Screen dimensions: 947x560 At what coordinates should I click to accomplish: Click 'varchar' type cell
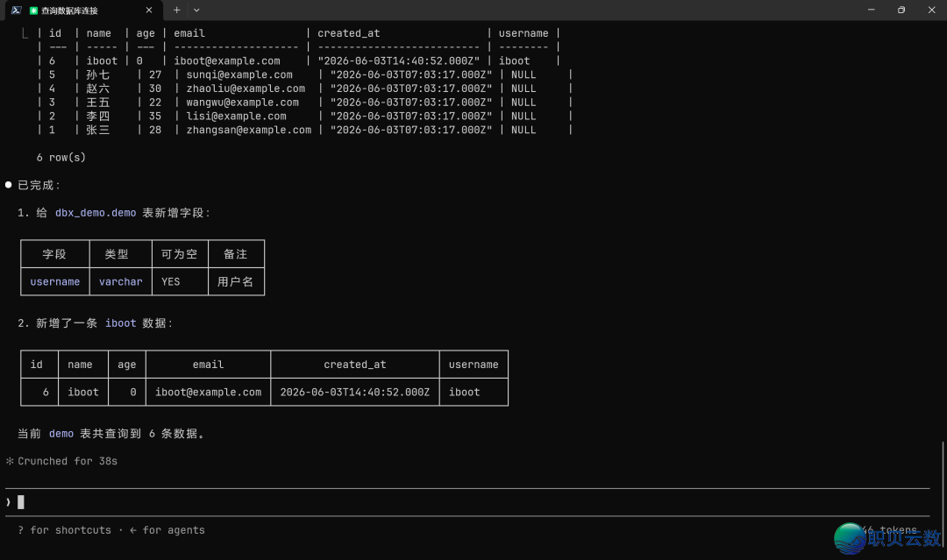[121, 282]
